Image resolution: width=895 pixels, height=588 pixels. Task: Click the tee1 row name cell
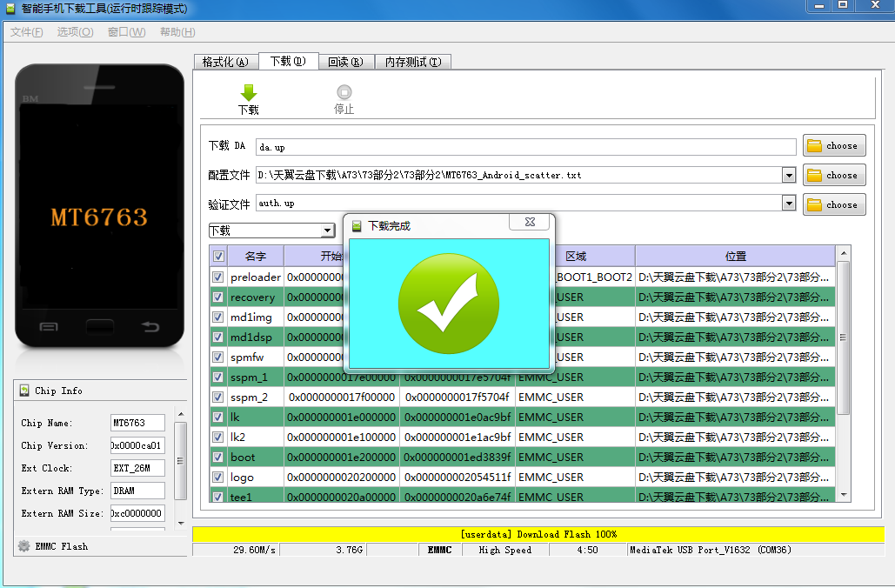click(x=255, y=497)
